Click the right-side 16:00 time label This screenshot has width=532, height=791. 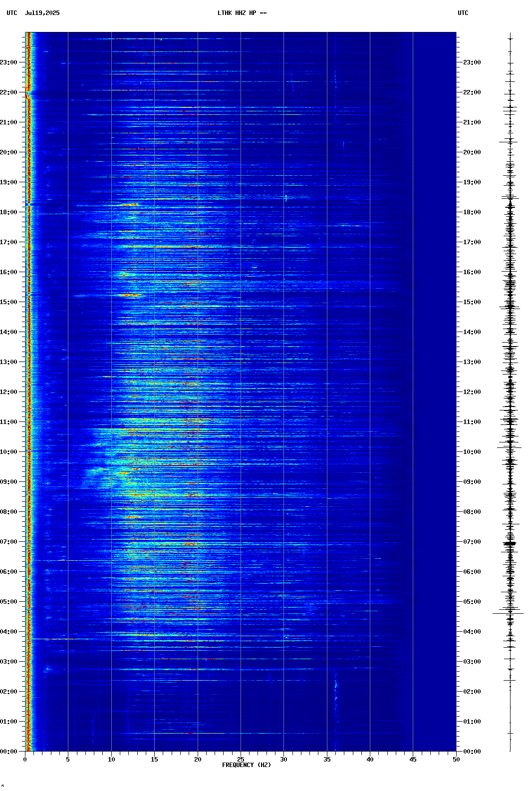[x=472, y=272]
